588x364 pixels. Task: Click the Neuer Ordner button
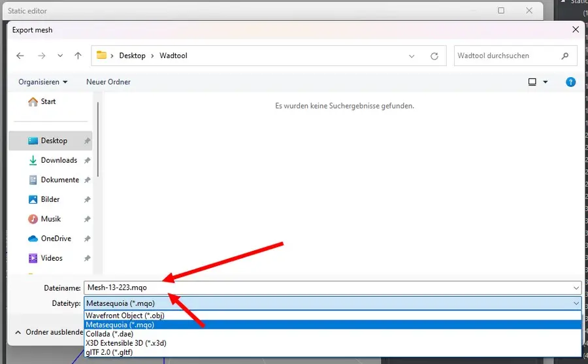(108, 82)
